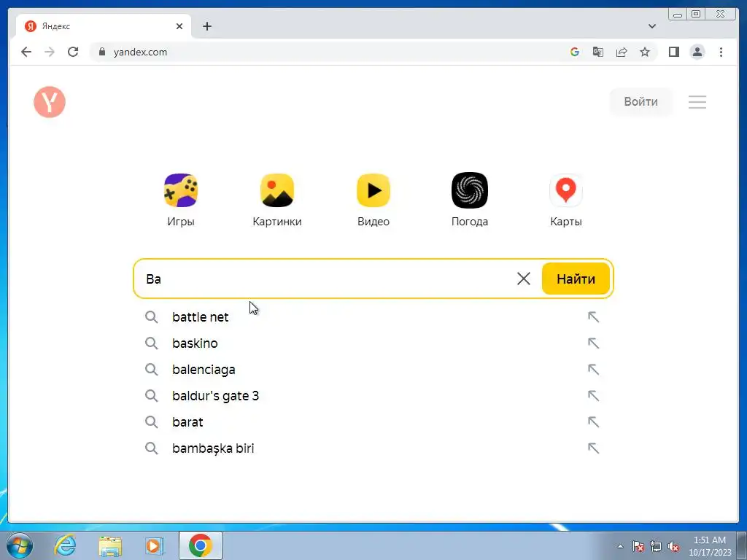Click the fill arrow beside 'battle net'
Image resolution: width=747 pixels, height=560 pixels.
click(x=593, y=317)
